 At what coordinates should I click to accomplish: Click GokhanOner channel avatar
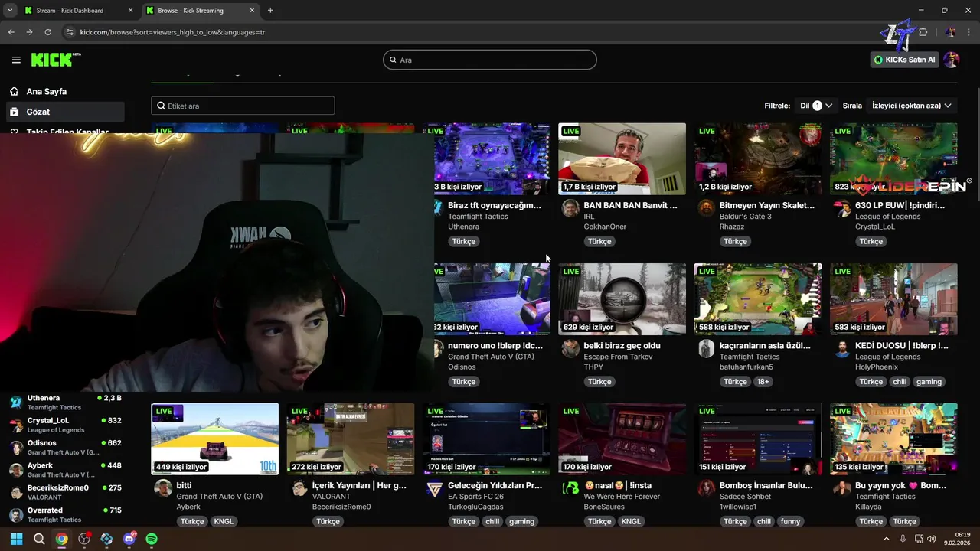point(570,208)
